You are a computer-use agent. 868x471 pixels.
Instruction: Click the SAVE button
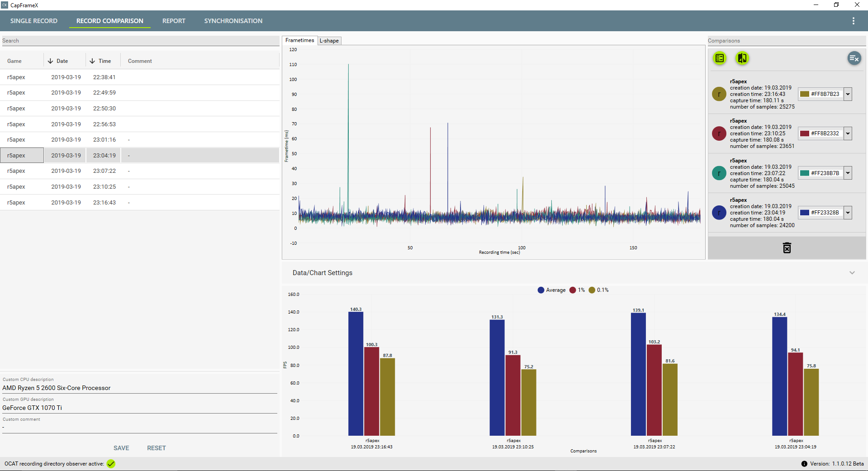pos(121,448)
